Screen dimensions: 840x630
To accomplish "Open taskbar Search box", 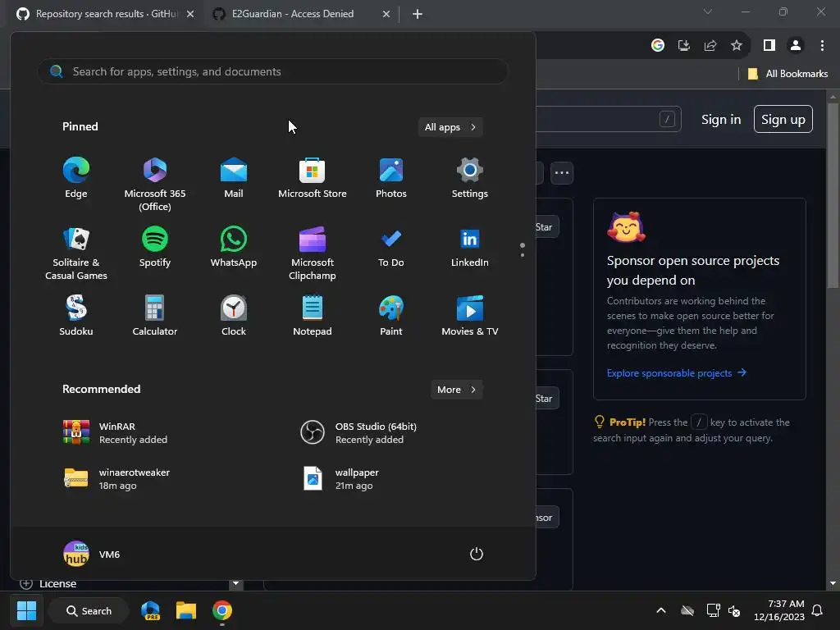I will pos(89,610).
